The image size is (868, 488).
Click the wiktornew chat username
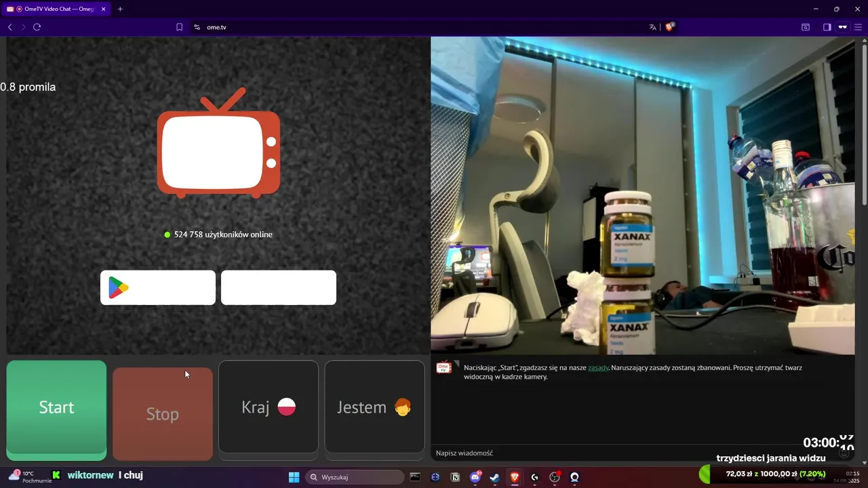[x=90, y=475]
